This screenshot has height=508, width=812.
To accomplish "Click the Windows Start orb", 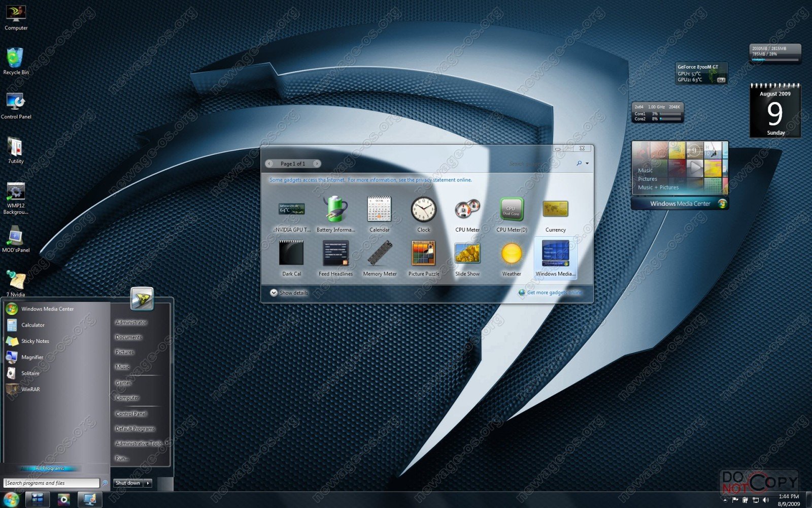I will tap(11, 499).
